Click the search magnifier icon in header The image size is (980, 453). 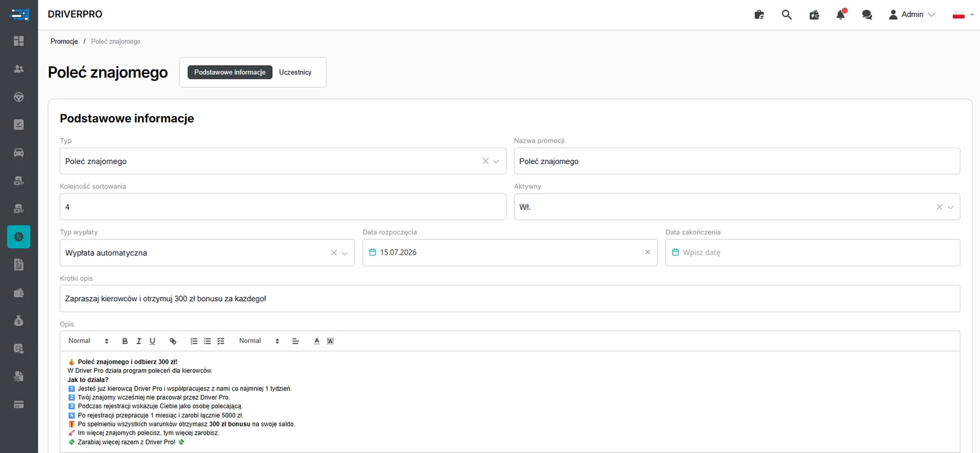coord(786,15)
